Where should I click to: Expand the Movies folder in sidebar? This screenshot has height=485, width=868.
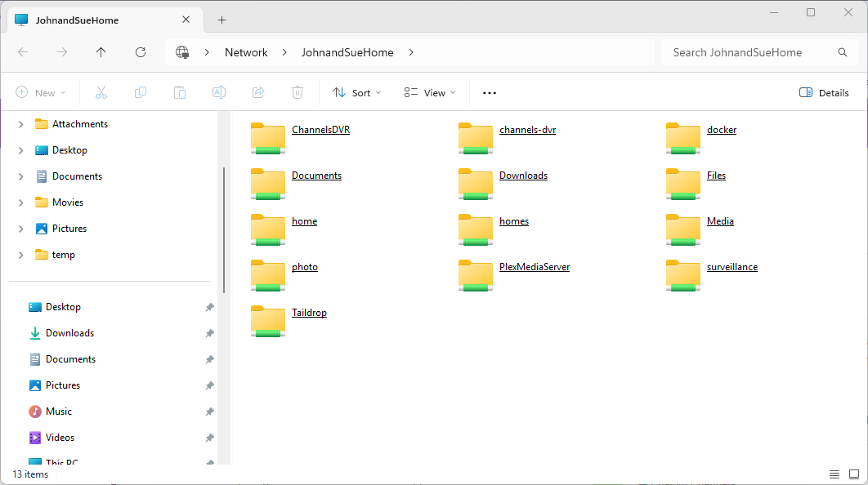click(20, 202)
